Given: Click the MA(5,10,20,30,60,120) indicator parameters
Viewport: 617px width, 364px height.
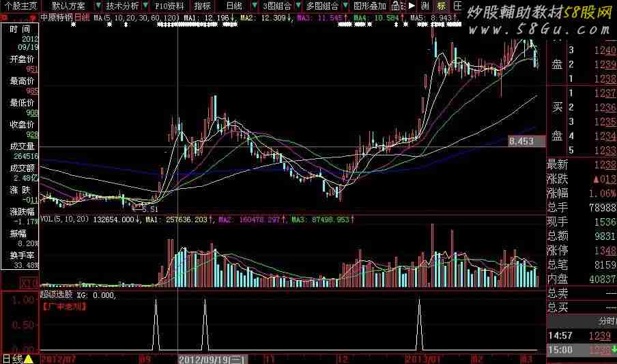Looking at the screenshot, I should coord(137,18).
